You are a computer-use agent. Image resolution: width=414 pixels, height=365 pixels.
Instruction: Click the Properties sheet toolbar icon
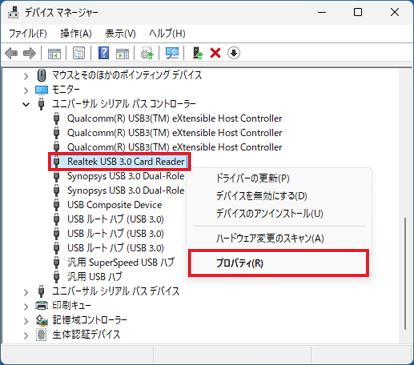coord(79,53)
